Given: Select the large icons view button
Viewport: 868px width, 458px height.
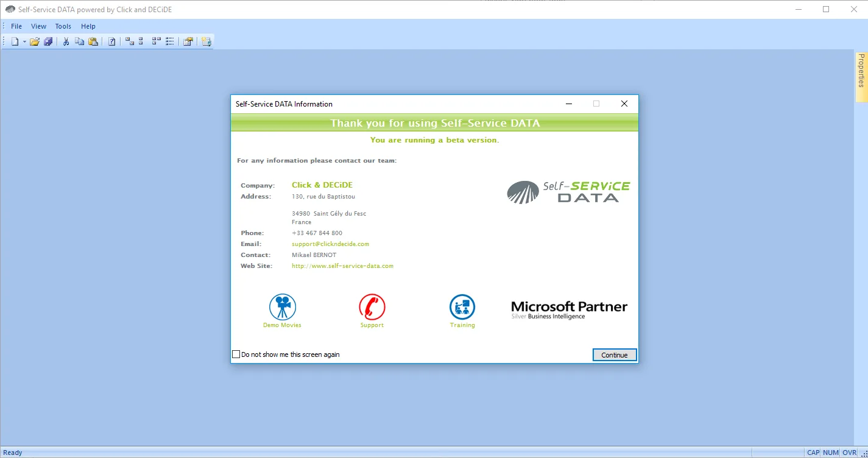Looking at the screenshot, I should coord(129,41).
